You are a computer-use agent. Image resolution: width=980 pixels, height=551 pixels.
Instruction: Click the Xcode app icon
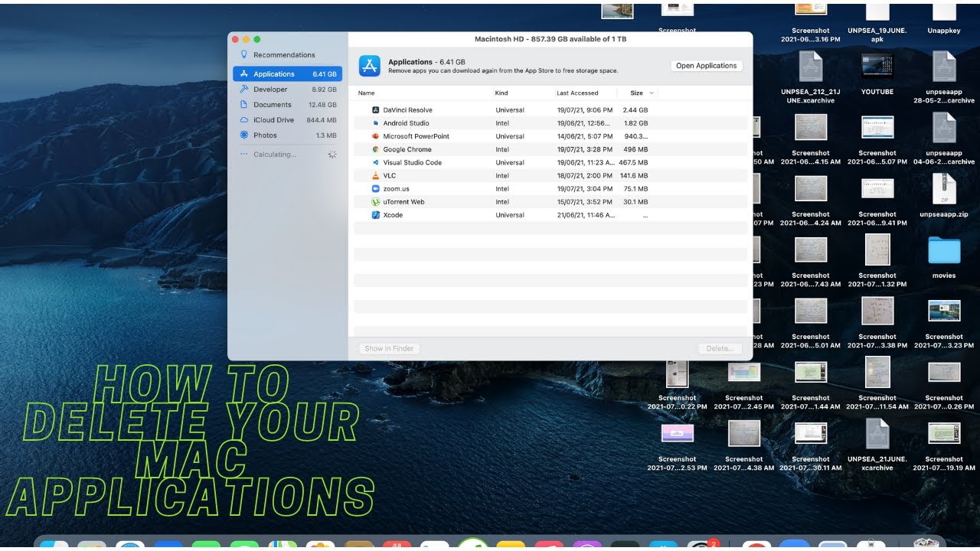[x=376, y=215]
